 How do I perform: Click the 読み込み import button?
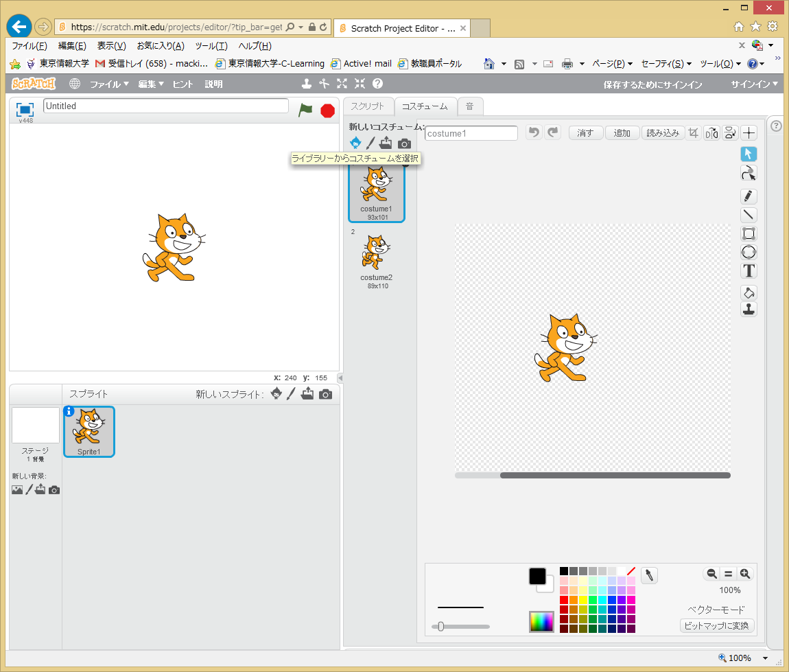(663, 133)
